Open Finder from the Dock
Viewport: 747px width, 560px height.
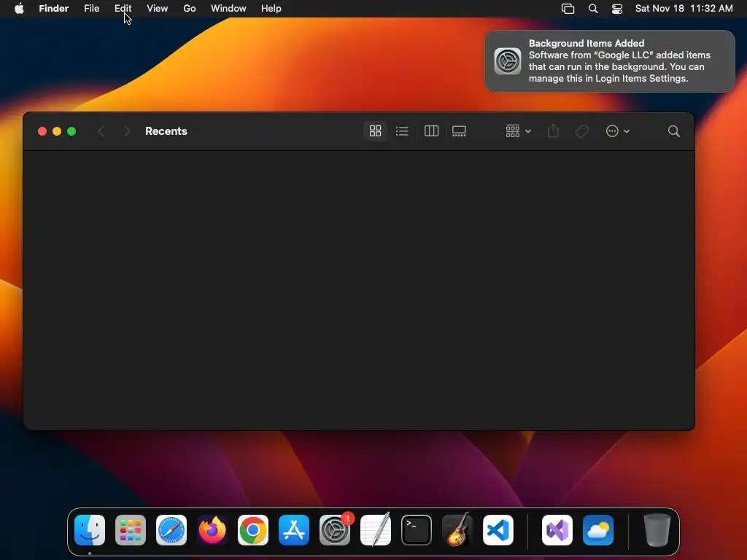pos(90,530)
